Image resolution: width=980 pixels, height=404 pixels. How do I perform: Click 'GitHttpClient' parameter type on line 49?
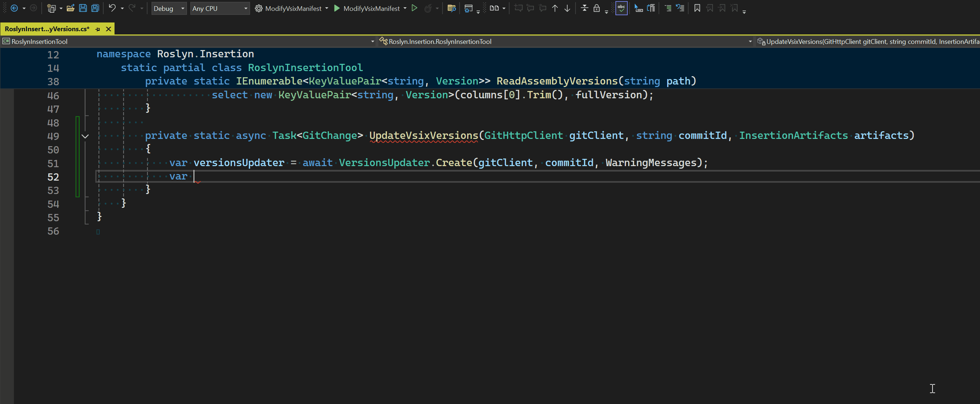[523, 136]
